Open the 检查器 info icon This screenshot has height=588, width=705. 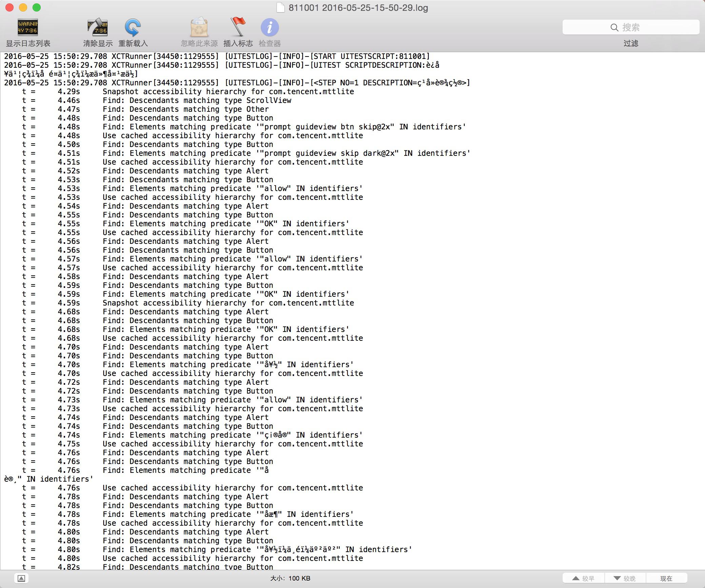[x=269, y=27]
